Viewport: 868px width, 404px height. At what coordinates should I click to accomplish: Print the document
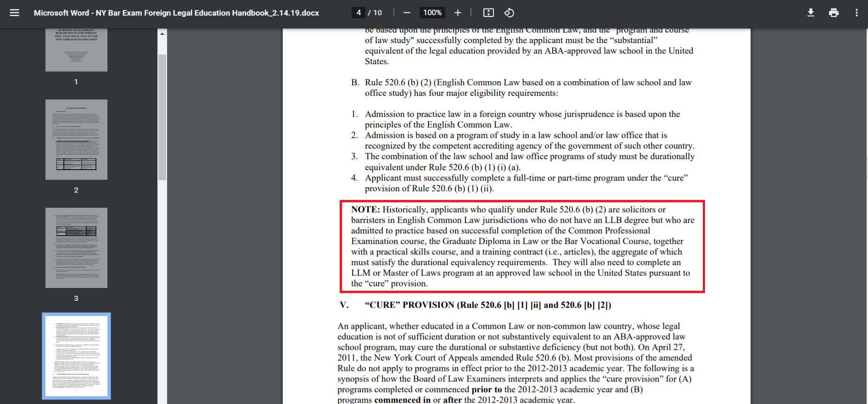[x=834, y=13]
